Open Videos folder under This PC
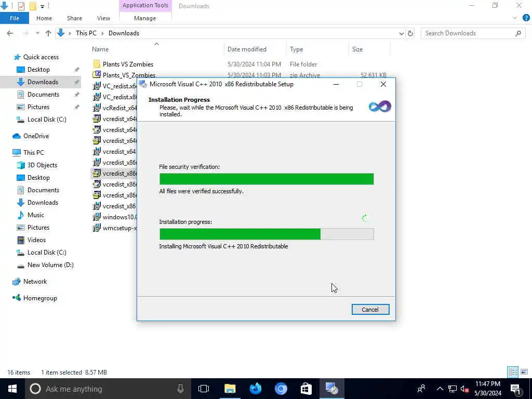The height and width of the screenshot is (399, 532). coord(36,240)
